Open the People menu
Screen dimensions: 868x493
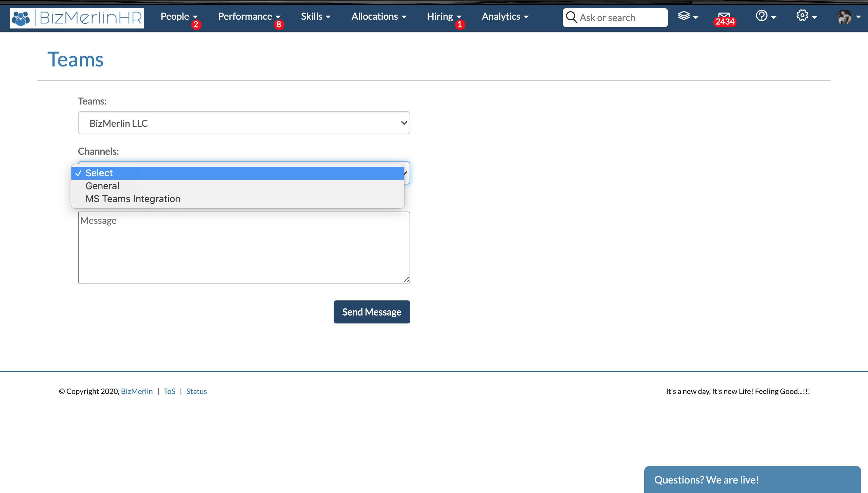tap(179, 16)
